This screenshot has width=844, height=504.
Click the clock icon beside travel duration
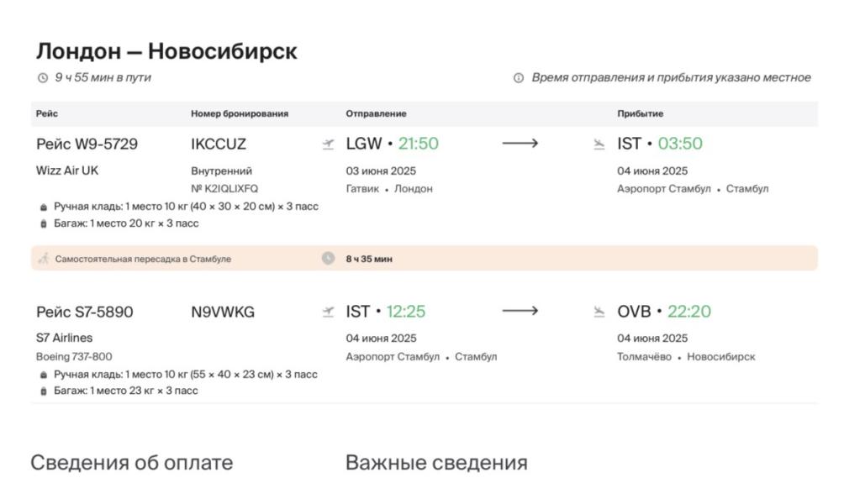pyautogui.click(x=43, y=78)
